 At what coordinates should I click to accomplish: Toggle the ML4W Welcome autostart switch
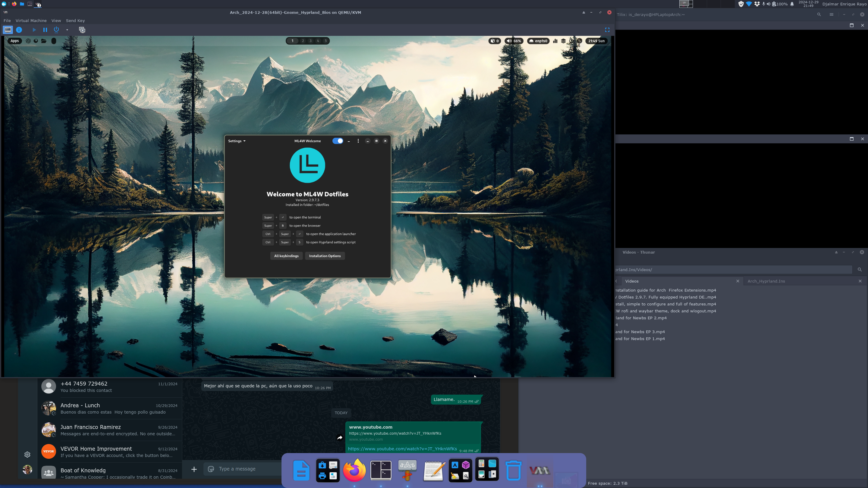click(338, 141)
